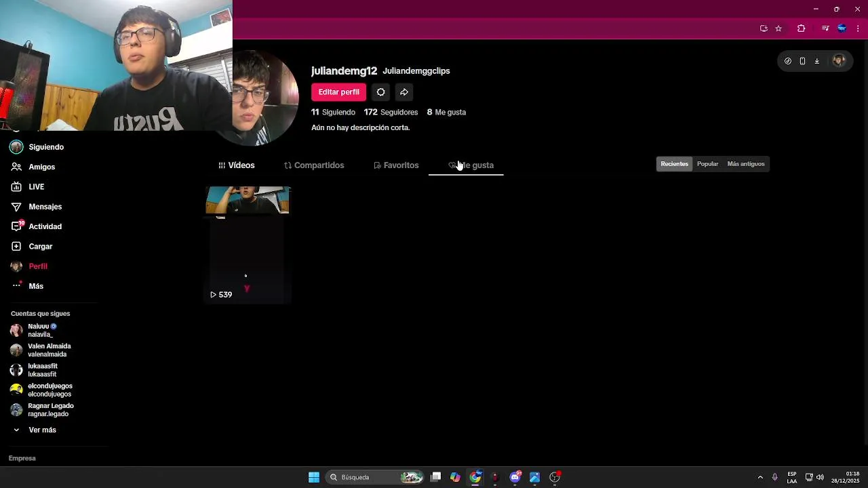868x488 pixels.
Task: Open the Más options menu
Action: (27, 286)
